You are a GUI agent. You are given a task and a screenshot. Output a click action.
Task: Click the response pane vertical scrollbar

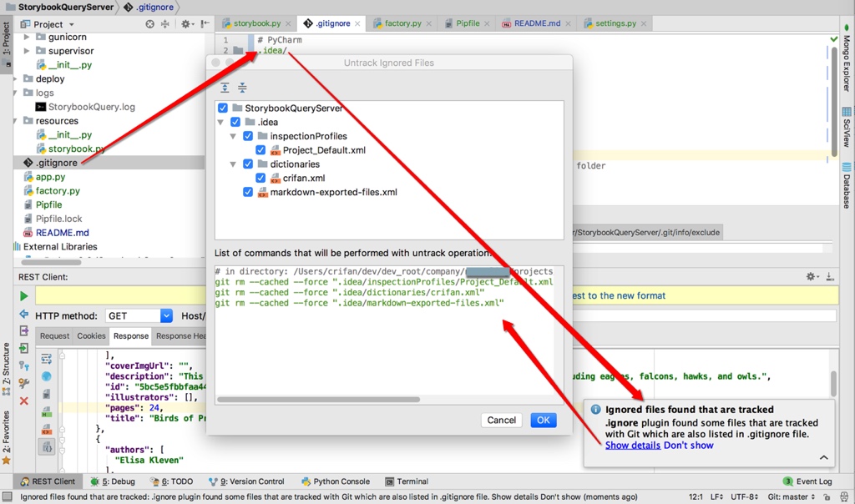[833, 384]
